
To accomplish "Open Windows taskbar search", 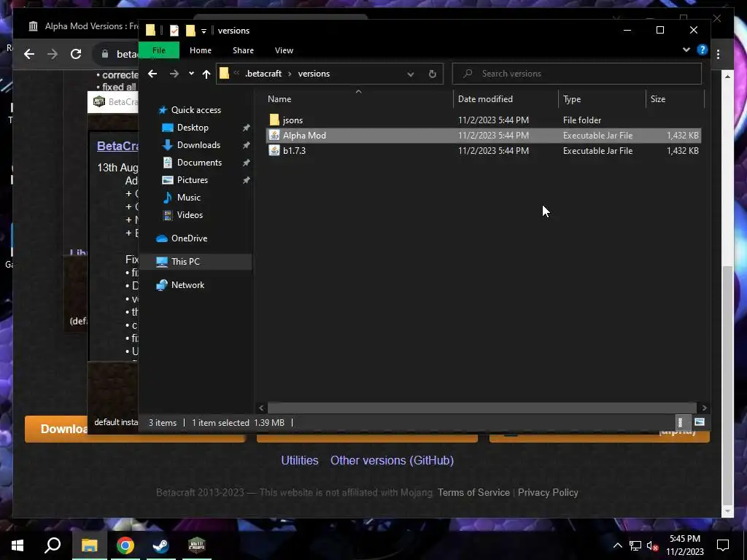I will coord(53,545).
